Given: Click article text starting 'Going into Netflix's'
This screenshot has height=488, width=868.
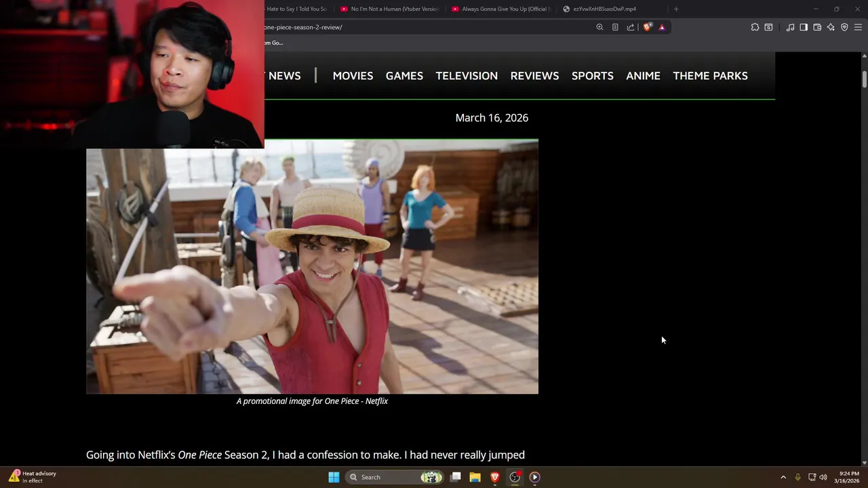Looking at the screenshot, I should point(305,455).
